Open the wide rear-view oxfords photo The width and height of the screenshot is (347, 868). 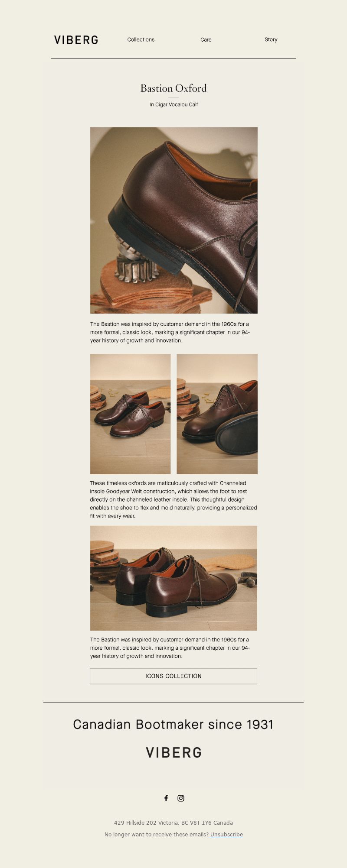point(173,578)
